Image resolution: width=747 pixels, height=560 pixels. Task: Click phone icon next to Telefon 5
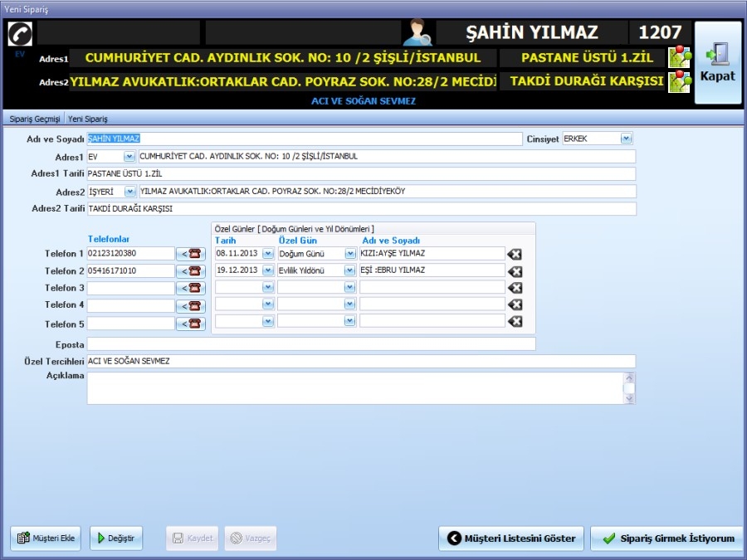pos(191,324)
